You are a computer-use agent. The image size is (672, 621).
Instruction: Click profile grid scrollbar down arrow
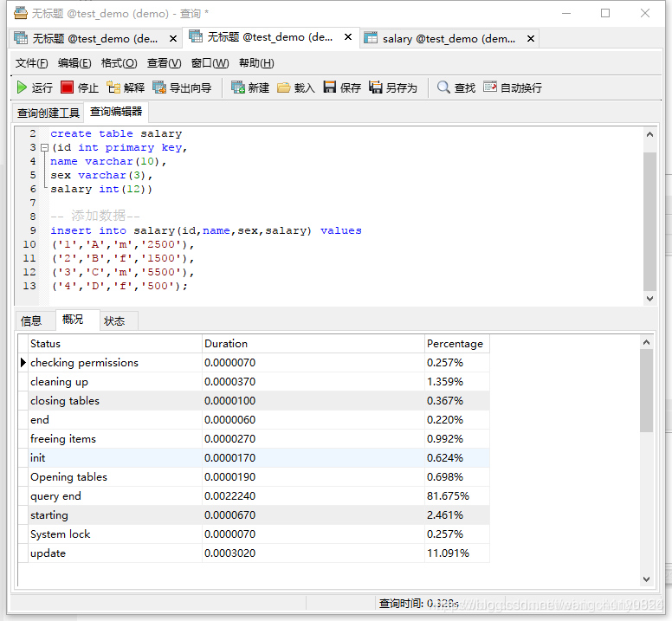(x=646, y=579)
